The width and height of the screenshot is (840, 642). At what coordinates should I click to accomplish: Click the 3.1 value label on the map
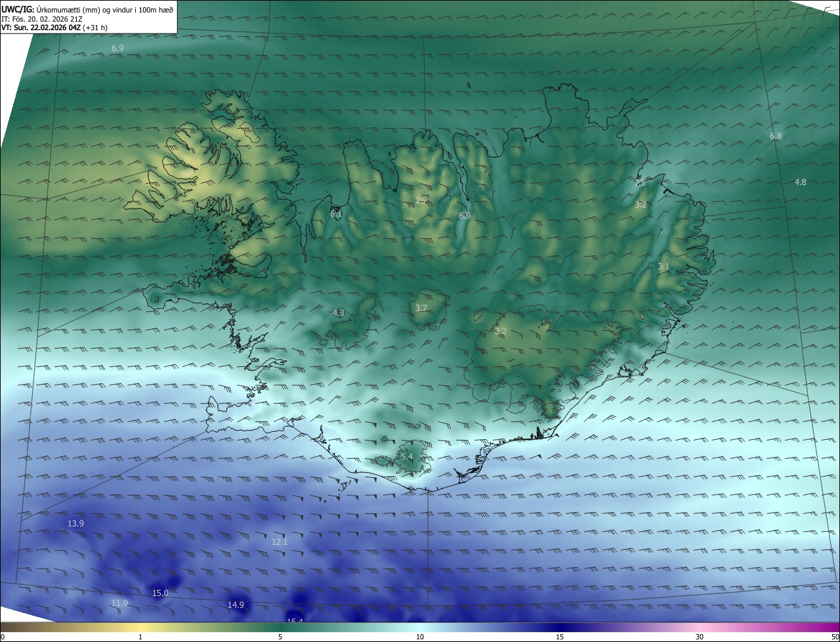(663, 266)
